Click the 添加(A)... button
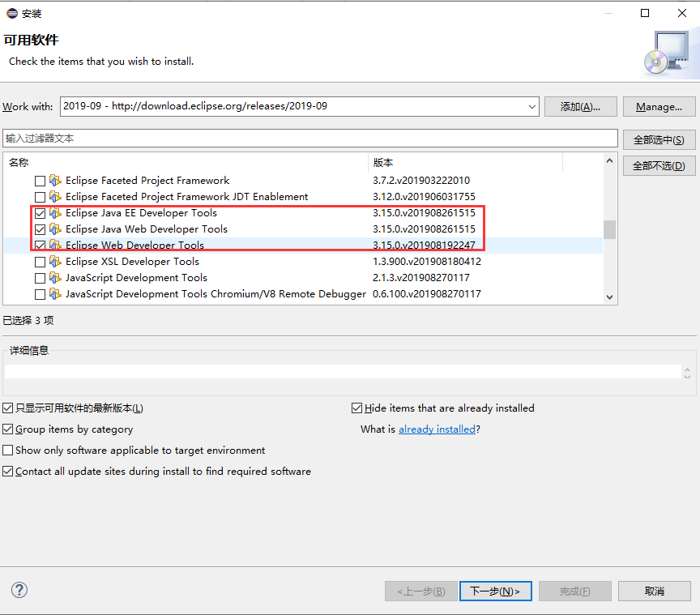Screen dimensions: 700x615 [580, 107]
